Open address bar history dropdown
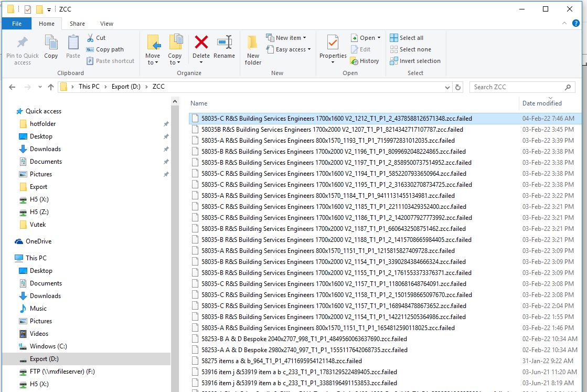 tap(447, 87)
